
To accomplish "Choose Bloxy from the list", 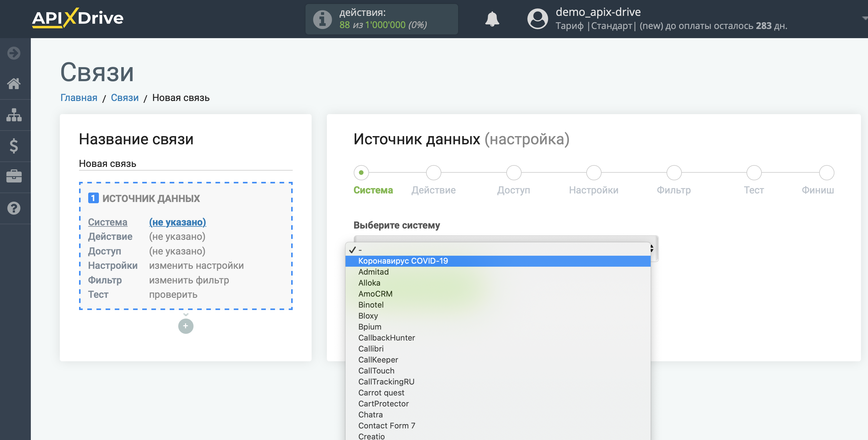I will click(498, 316).
